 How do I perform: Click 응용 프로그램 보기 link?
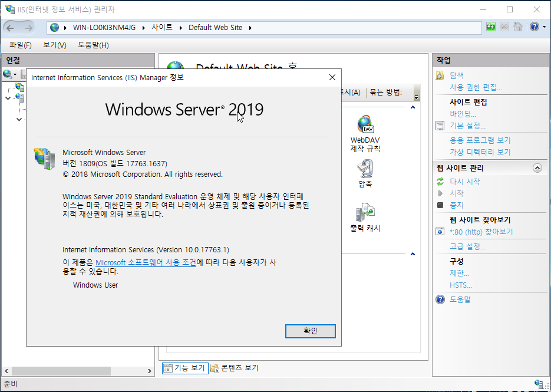click(480, 140)
